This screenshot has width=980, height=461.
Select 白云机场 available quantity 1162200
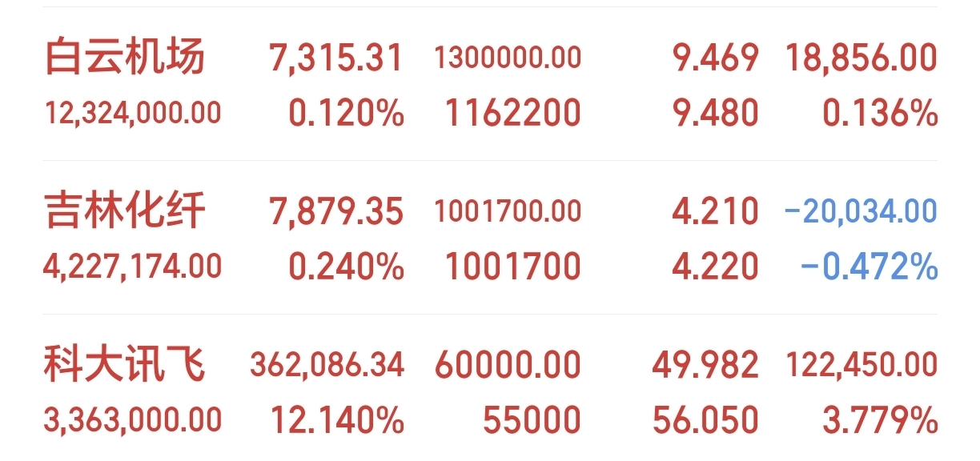pos(512,113)
